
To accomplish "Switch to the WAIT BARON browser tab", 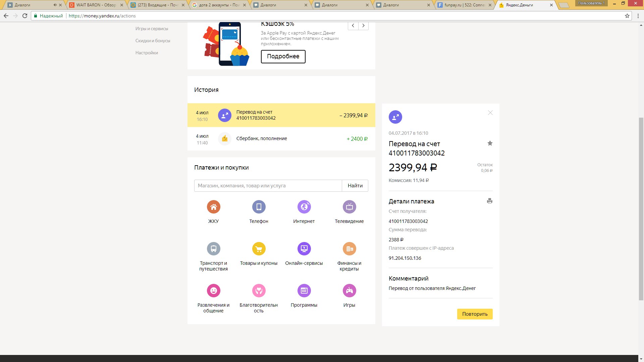I will pyautogui.click(x=96, y=5).
